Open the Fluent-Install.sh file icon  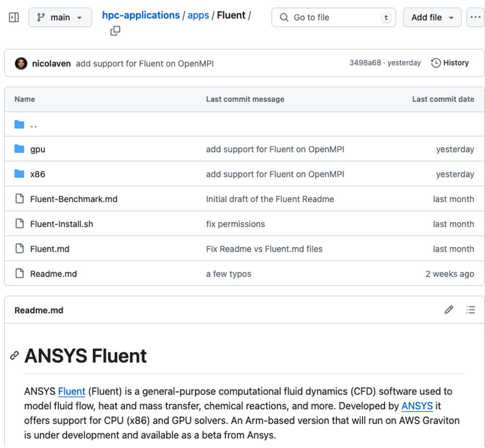(x=19, y=224)
